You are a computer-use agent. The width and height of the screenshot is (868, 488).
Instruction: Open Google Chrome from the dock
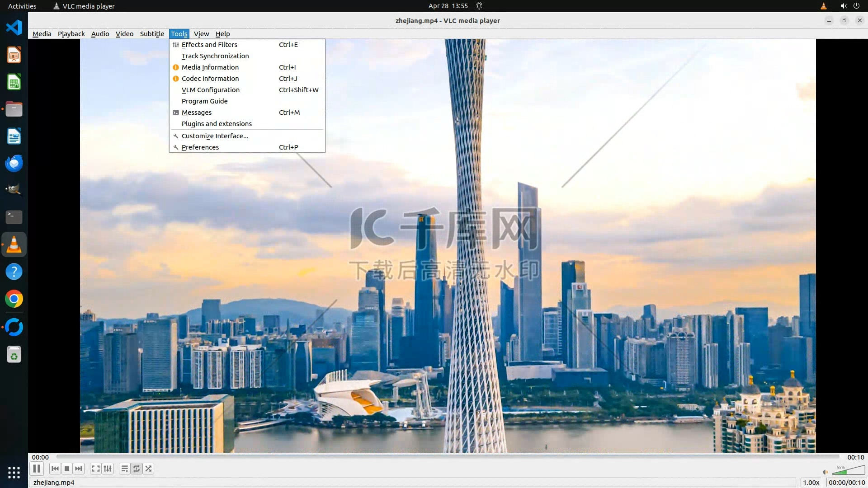14,299
